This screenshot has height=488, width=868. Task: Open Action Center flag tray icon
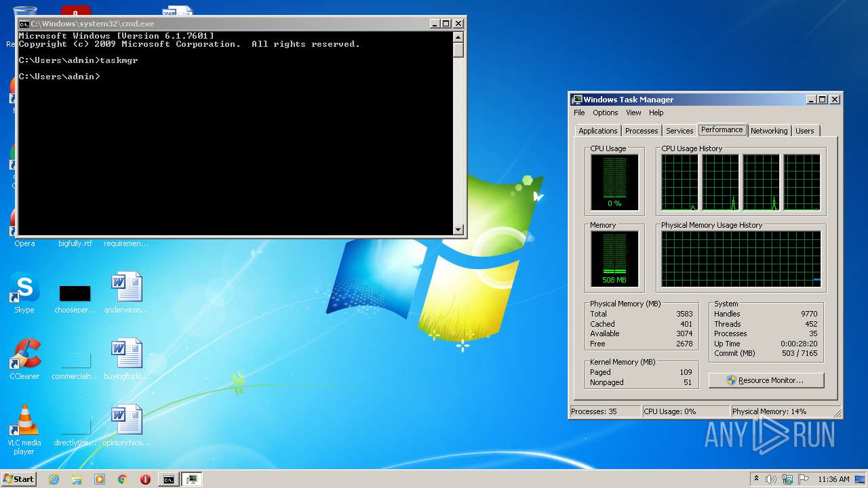[x=804, y=479]
